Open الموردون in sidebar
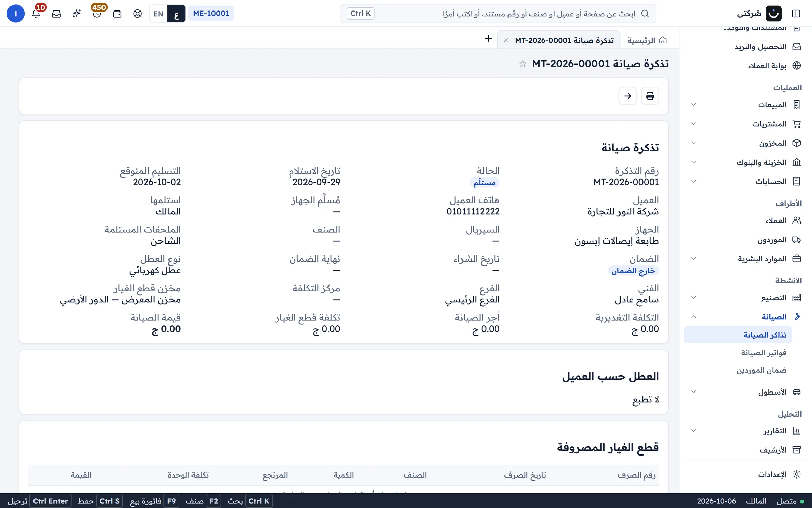Viewport: 812px width, 508px height. (745, 240)
